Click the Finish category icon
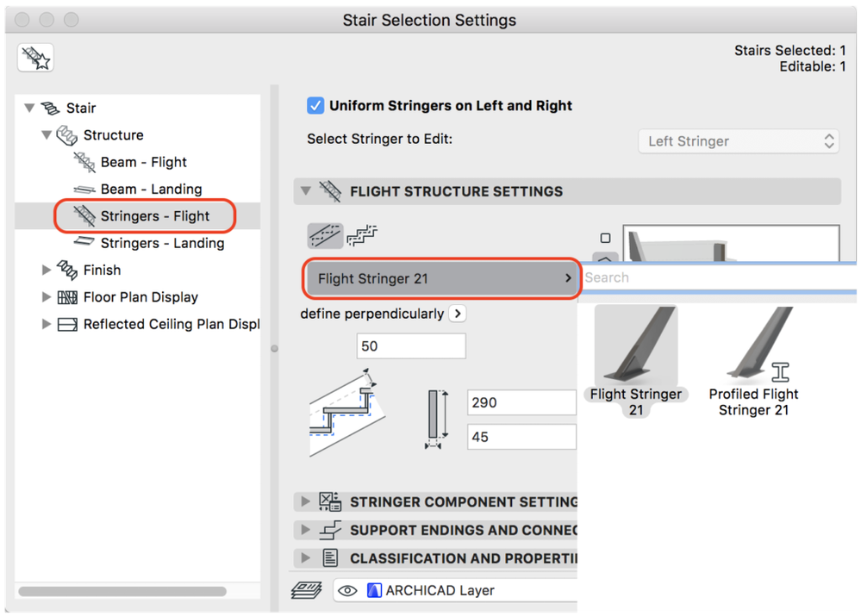 pyautogui.click(x=67, y=270)
